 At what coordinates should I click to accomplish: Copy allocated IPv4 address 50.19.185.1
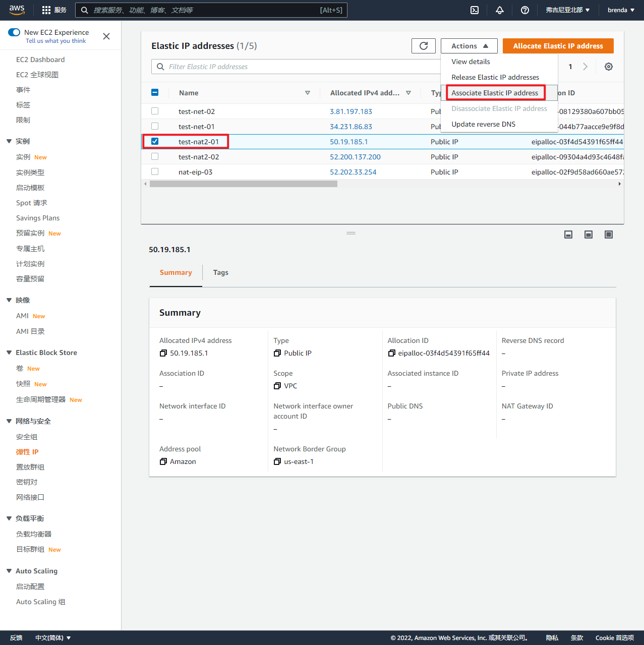(163, 353)
